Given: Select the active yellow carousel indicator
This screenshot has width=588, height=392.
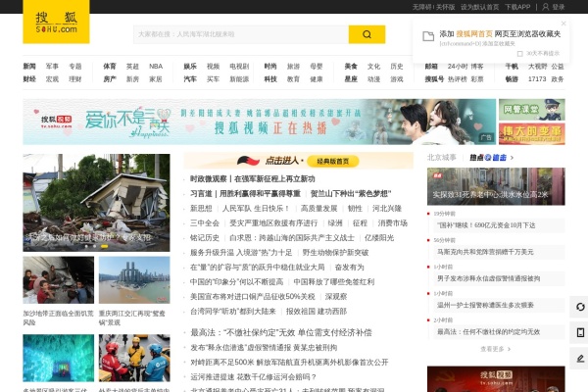Looking at the screenshot, I should pyautogui.click(x=105, y=246).
